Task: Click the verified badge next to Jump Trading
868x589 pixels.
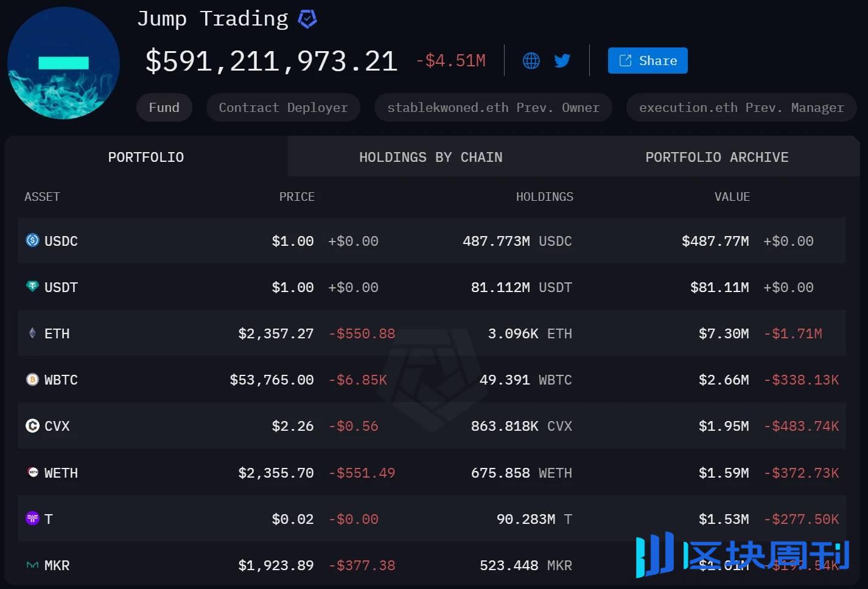Action: coord(307,19)
